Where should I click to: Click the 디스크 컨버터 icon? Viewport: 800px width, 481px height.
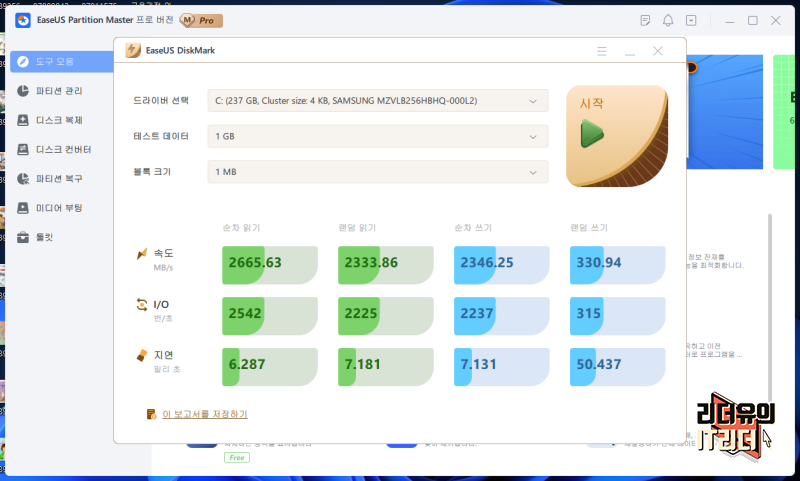point(22,149)
